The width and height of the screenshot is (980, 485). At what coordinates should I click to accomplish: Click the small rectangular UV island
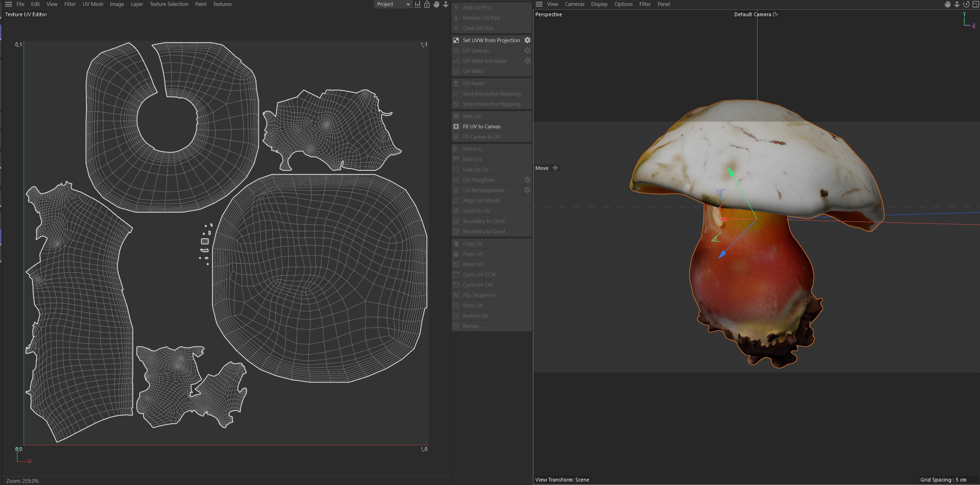(x=205, y=241)
